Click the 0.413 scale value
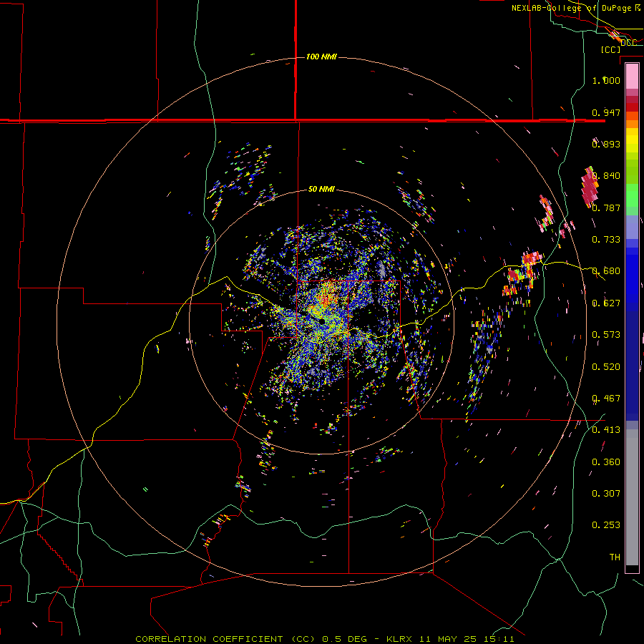The width and height of the screenshot is (644, 644). pyautogui.click(x=606, y=430)
